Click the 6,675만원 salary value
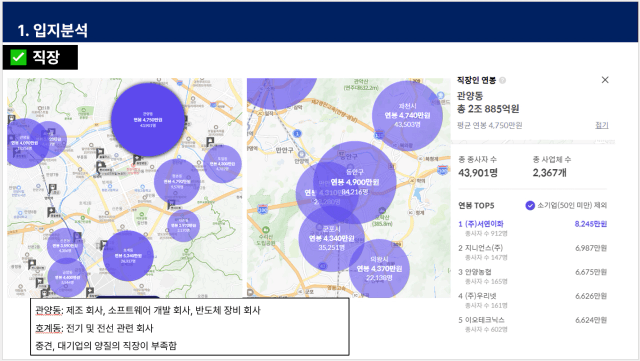This screenshot has width=640, height=361. point(591,272)
